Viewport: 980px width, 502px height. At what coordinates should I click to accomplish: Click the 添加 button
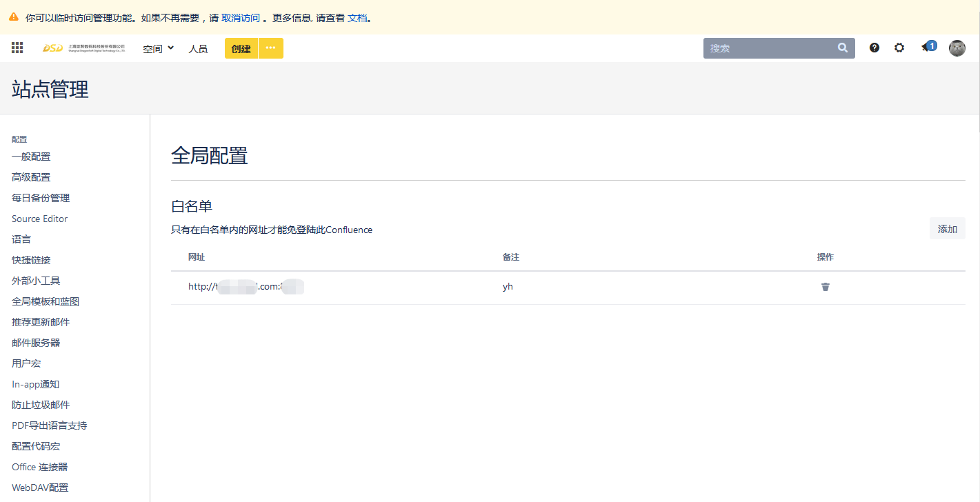tap(947, 229)
